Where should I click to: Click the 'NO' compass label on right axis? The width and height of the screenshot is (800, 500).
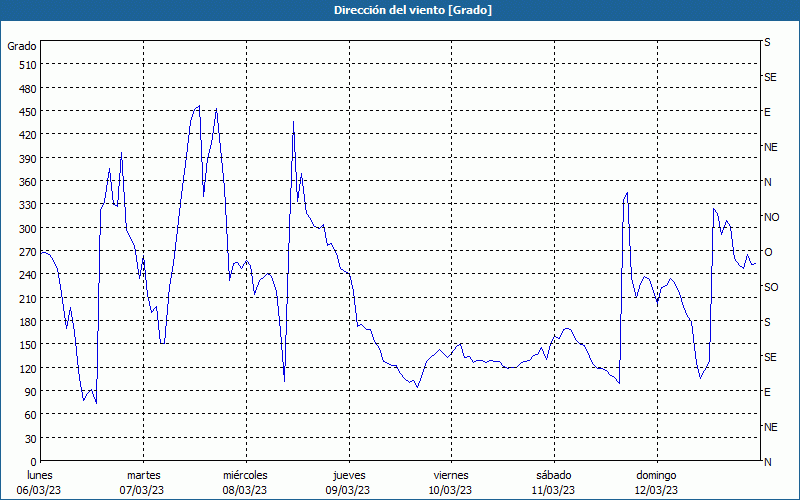point(771,217)
